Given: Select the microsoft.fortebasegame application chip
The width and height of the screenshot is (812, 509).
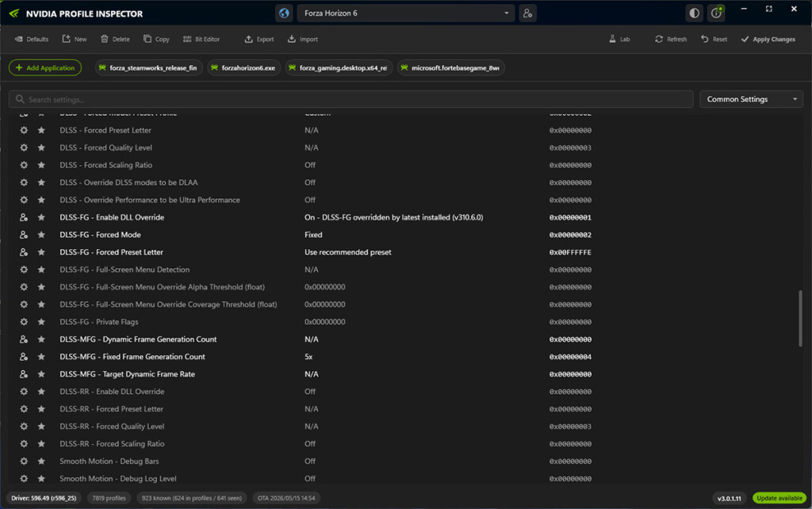Looking at the screenshot, I should click(451, 68).
